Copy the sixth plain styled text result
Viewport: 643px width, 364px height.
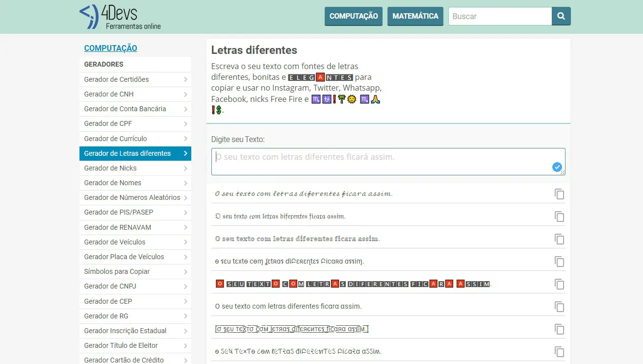[559, 307]
